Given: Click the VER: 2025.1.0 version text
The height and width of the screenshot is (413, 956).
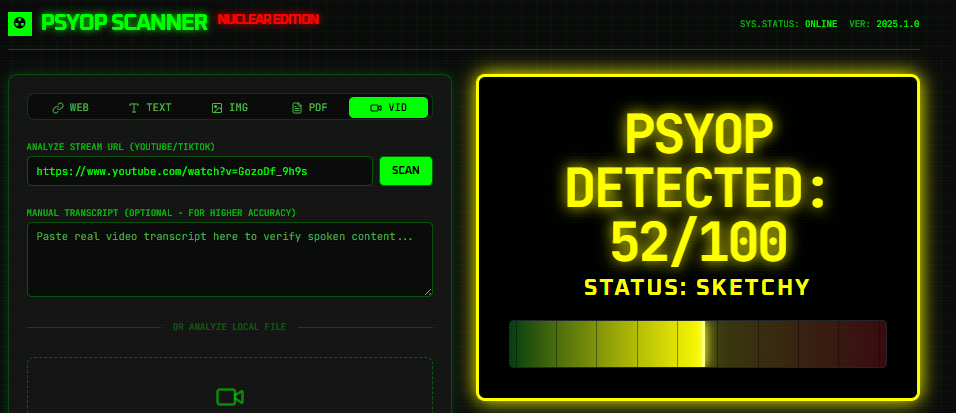Looking at the screenshot, I should click(x=884, y=24).
